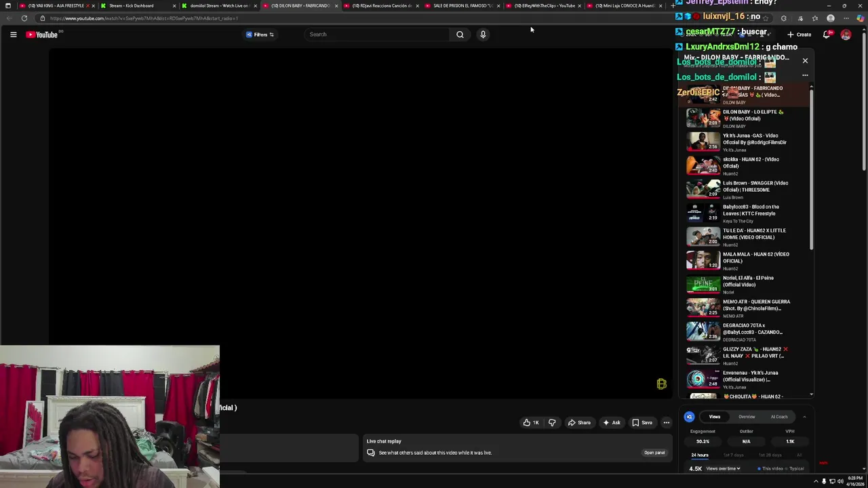Play DILON BABY - LO ELIPTE video
The width and height of the screenshot is (868, 488).
[745, 119]
